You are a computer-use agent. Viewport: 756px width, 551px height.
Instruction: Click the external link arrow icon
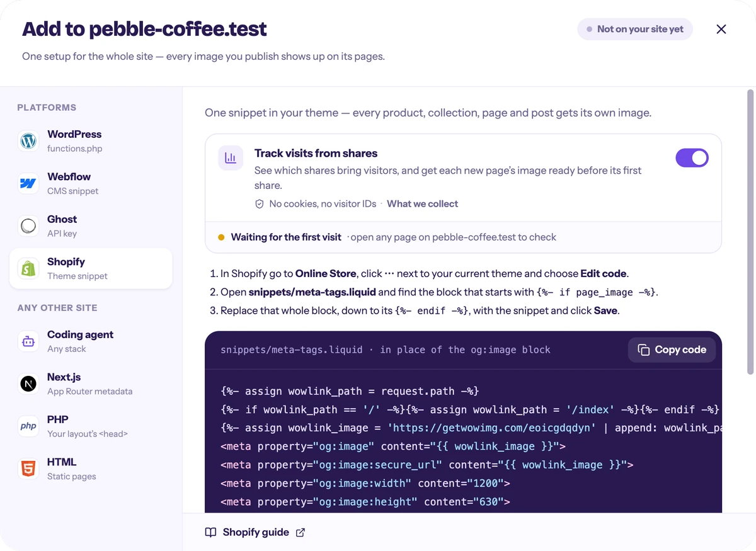coord(301,533)
